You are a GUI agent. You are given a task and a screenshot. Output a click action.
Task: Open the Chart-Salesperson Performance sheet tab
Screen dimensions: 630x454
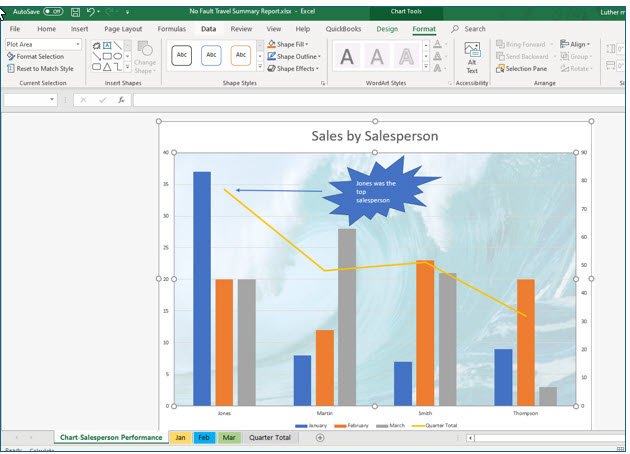pyautogui.click(x=111, y=438)
